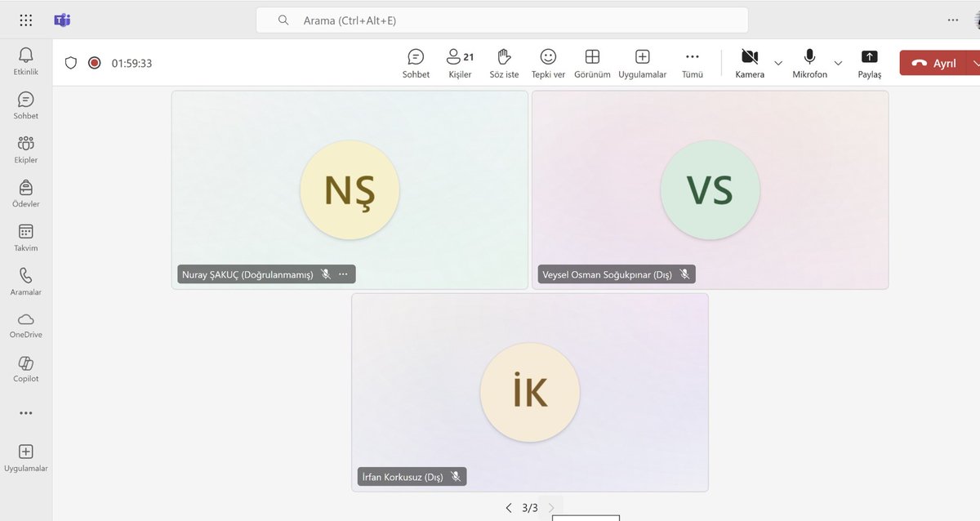Screen dimensions: 980x521
Task: Open Tümü more actions menu
Action: coord(693,64)
